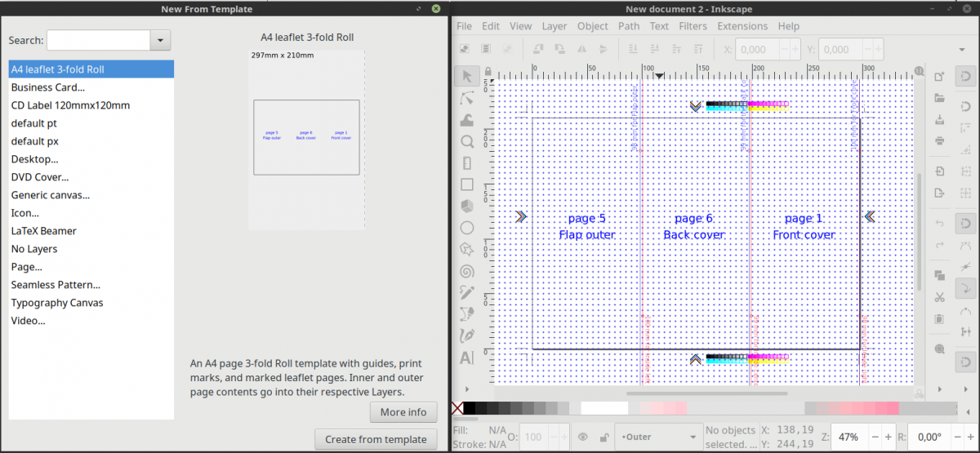Select DVD Cover... template in list
The image size is (980, 453).
(x=91, y=177)
